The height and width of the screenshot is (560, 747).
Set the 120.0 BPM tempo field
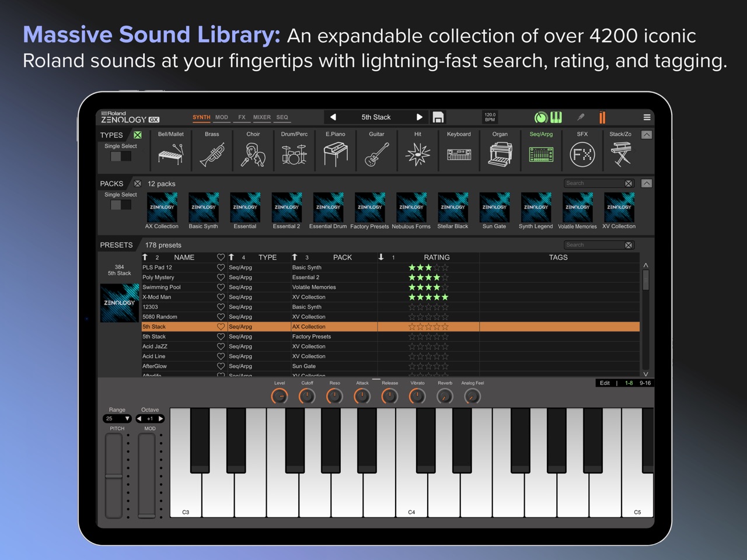click(490, 117)
